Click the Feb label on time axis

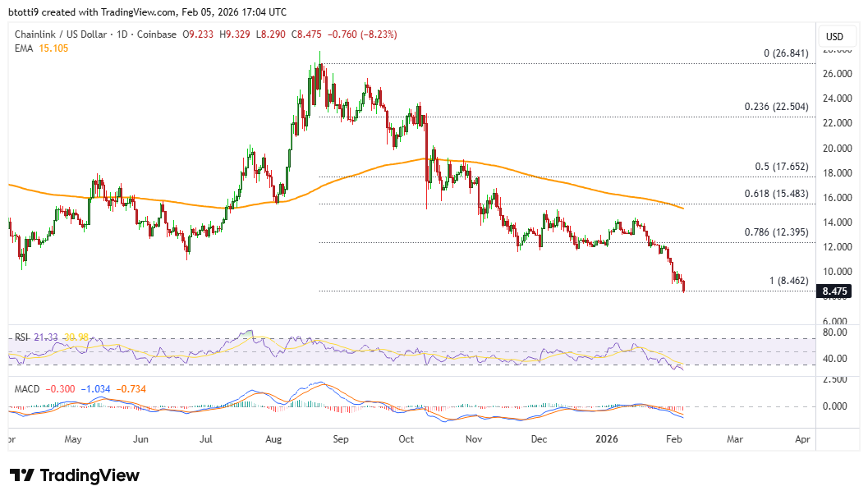[673, 439]
